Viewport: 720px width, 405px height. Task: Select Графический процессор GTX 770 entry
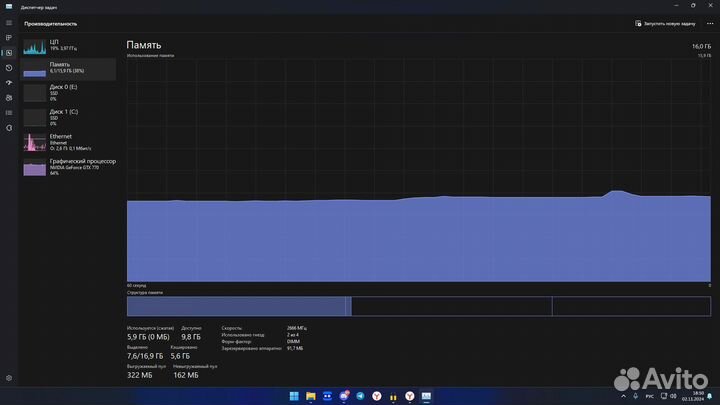[x=68, y=166]
